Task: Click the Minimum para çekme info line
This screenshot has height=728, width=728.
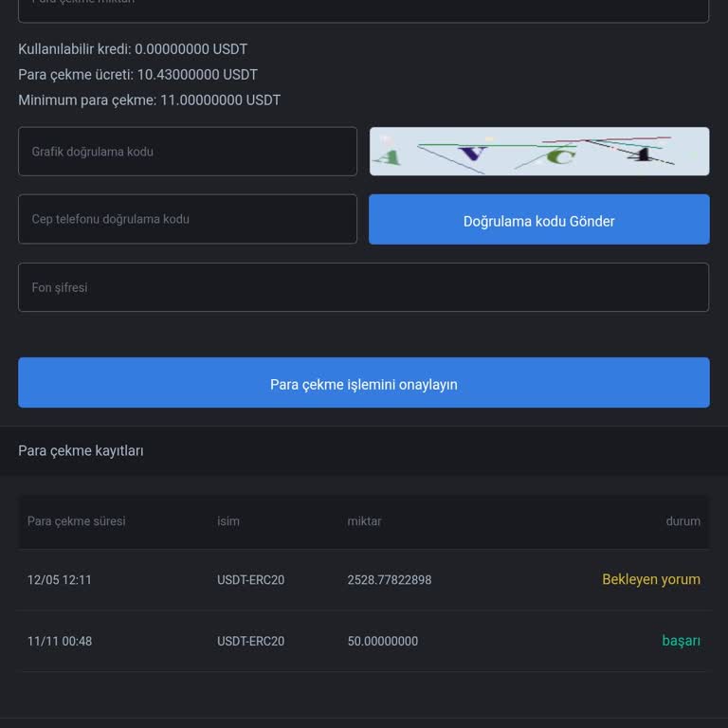Action: (x=149, y=100)
